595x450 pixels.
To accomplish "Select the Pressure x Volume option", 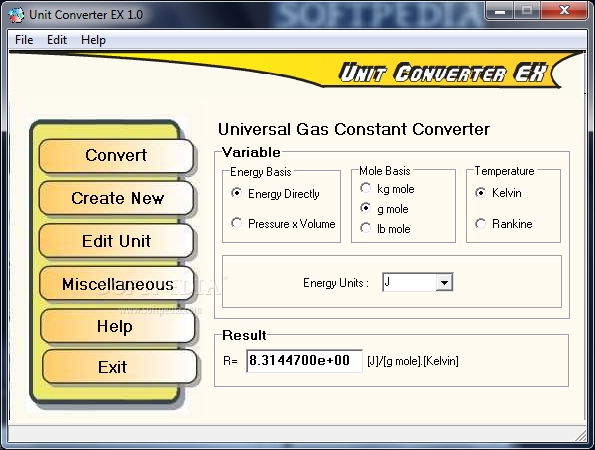I will click(x=283, y=223).
